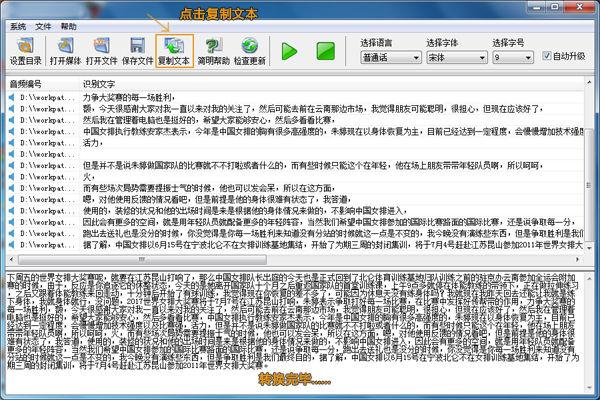Click list horizontal scrollbar left arrow
600x400 pixels.
click(11, 260)
